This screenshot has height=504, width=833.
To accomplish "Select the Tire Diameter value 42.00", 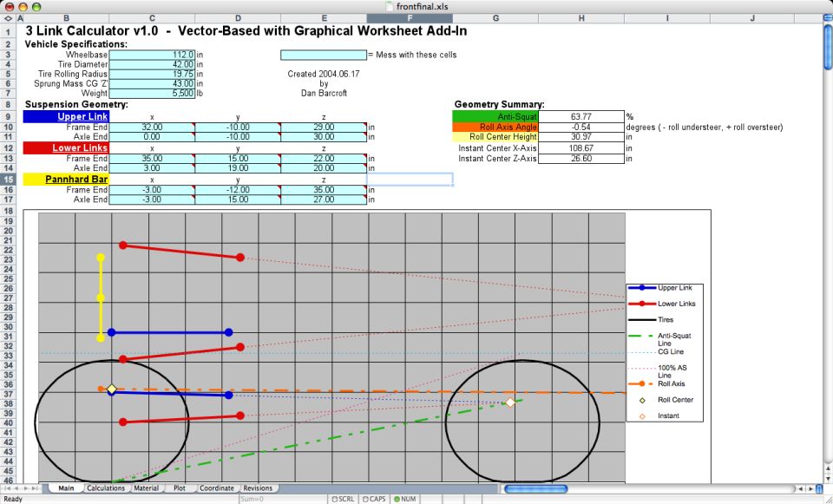I will click(152, 64).
